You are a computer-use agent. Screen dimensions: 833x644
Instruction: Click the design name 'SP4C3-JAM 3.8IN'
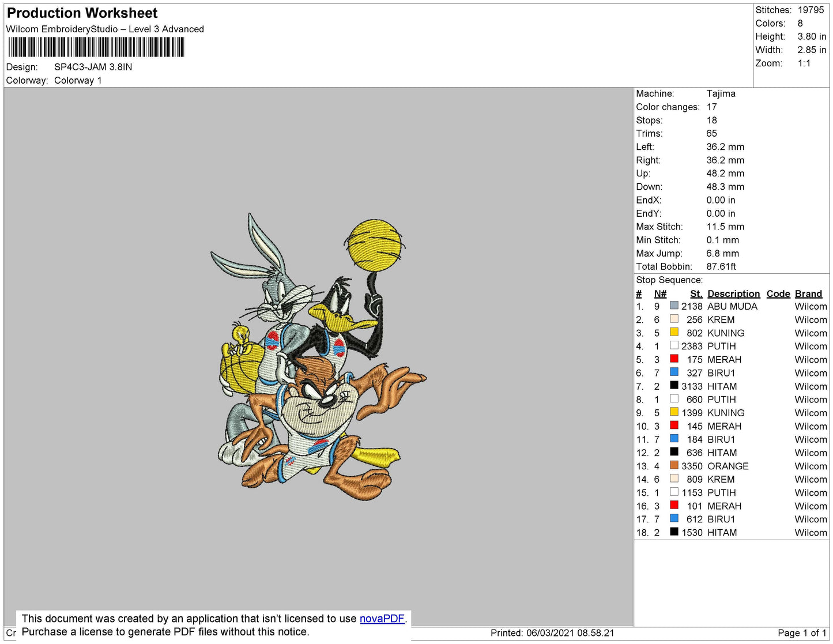click(93, 67)
